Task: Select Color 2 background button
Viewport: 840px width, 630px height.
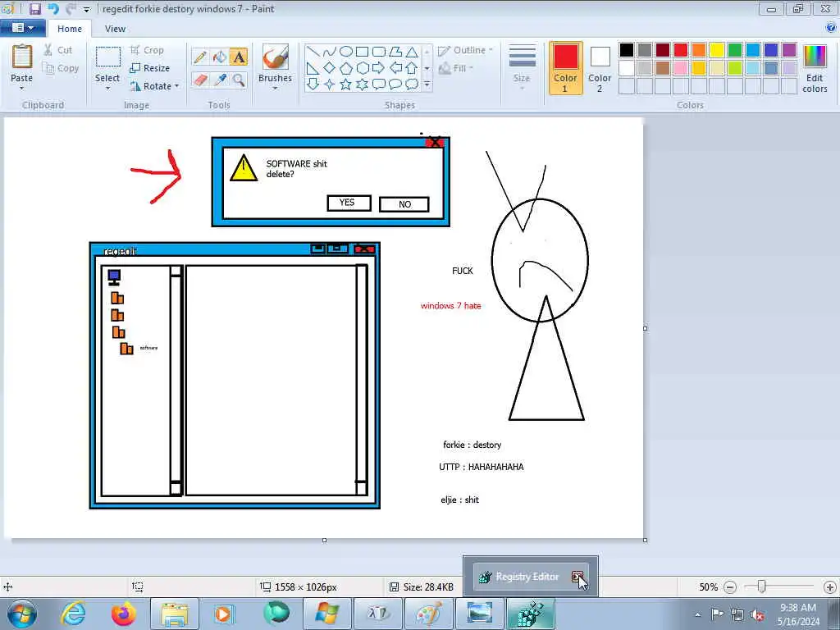Action: click(x=600, y=67)
